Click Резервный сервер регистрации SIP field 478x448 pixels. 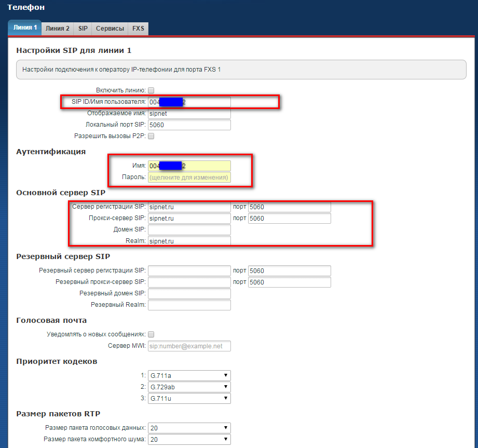tap(189, 271)
